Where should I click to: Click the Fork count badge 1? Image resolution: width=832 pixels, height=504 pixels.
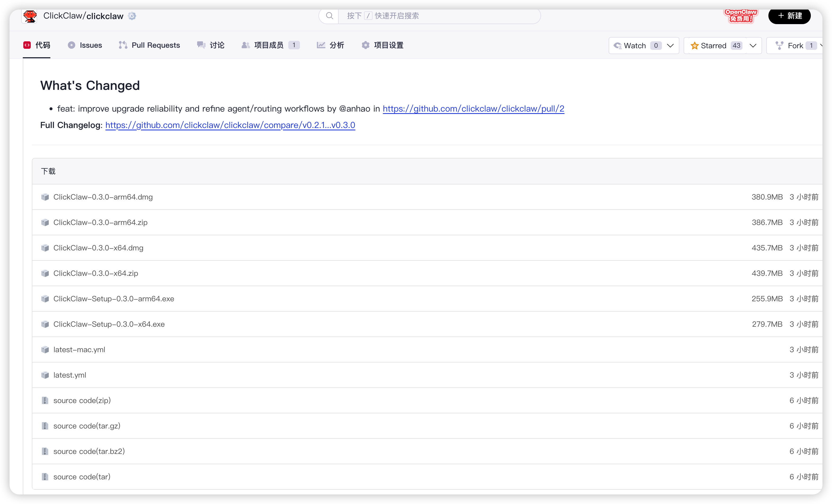pyautogui.click(x=811, y=46)
